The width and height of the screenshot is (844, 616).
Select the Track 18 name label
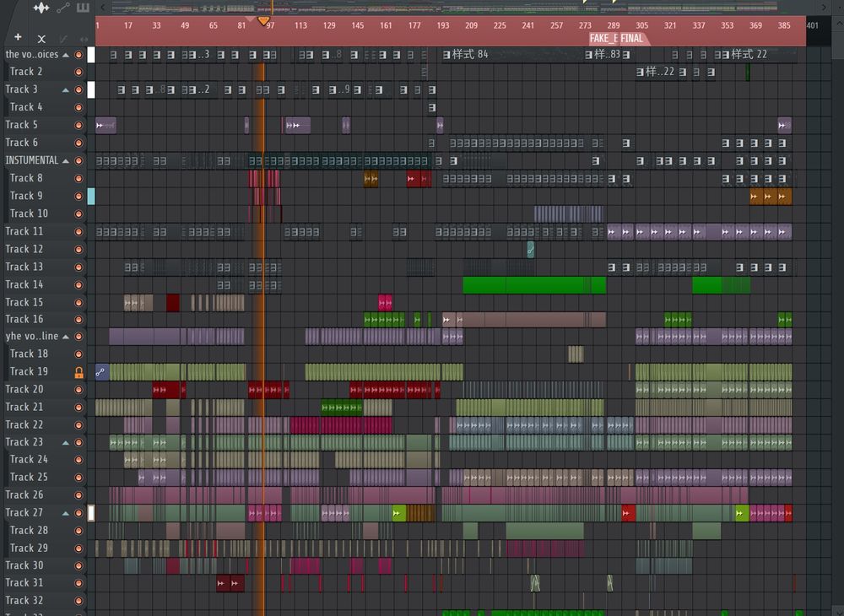pyautogui.click(x=29, y=354)
